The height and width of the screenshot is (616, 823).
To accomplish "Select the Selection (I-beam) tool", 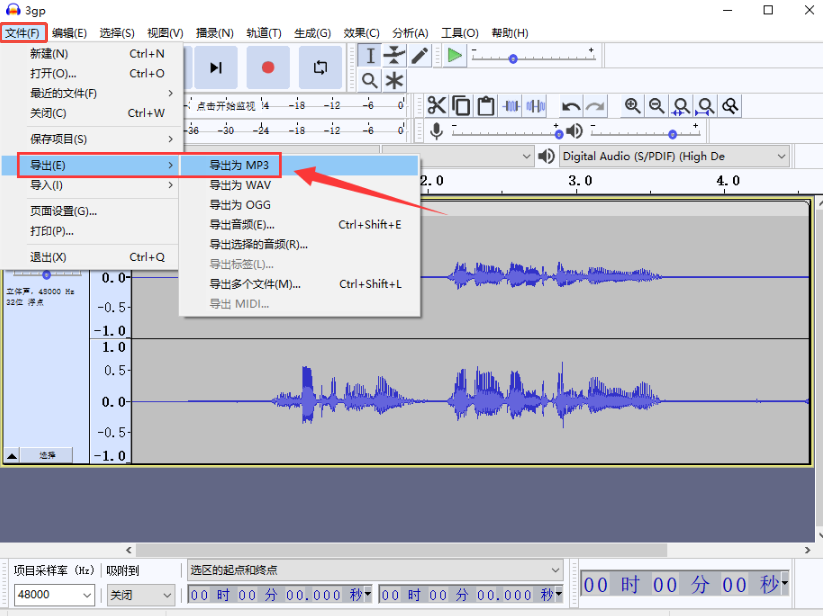I will coord(370,56).
